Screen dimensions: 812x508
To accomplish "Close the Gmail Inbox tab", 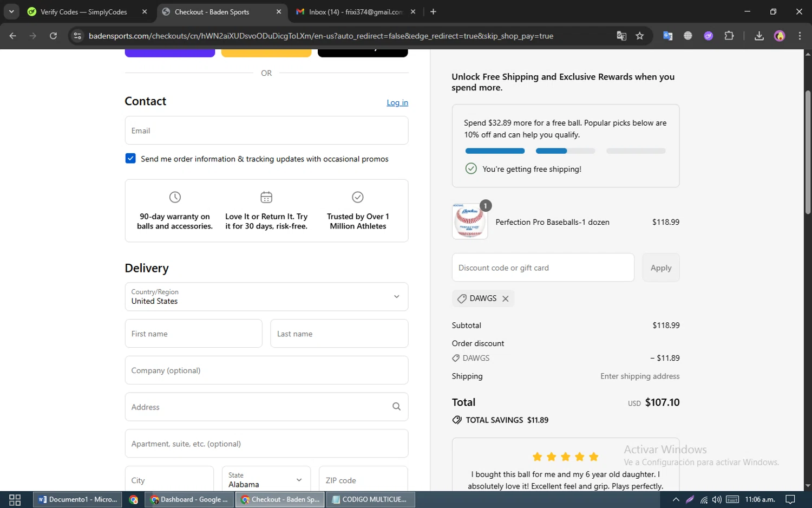I will pyautogui.click(x=413, y=11).
